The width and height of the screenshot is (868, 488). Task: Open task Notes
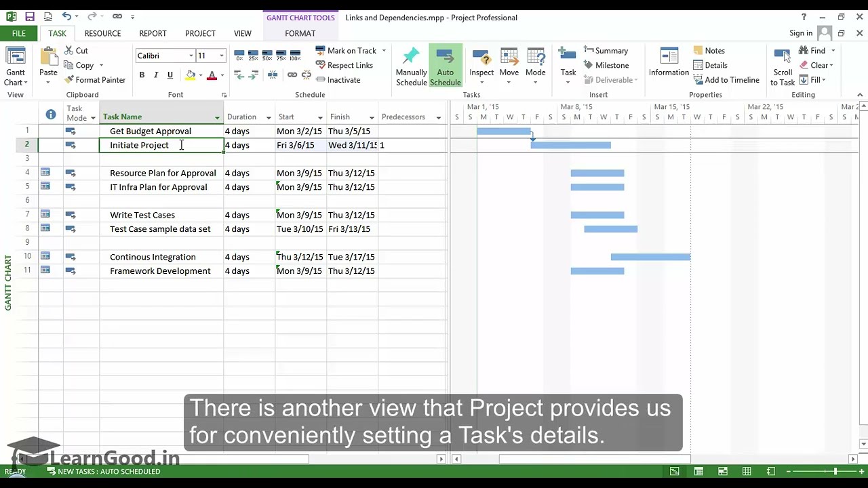(x=709, y=51)
